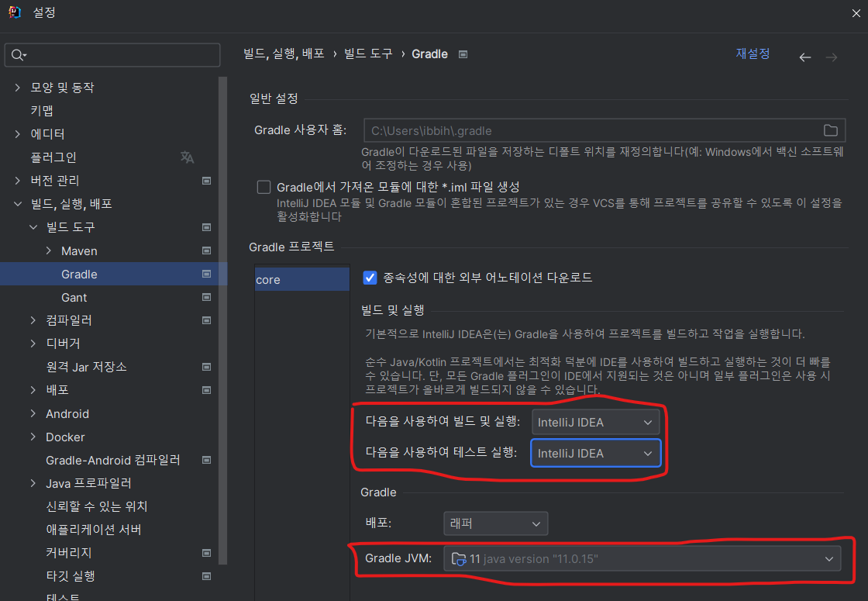Expand 버전 관리 tree node
The image size is (868, 601).
point(18,181)
